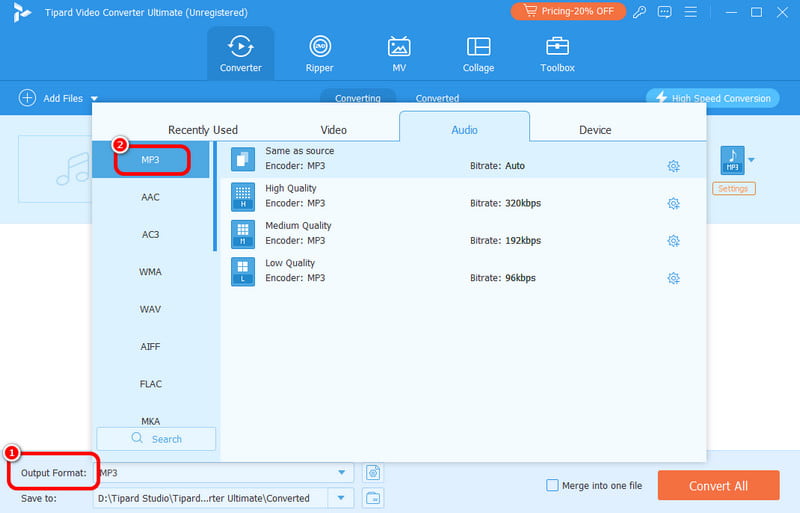Open the hamburger menu in title bar
The width and height of the screenshot is (800, 513).
click(690, 12)
